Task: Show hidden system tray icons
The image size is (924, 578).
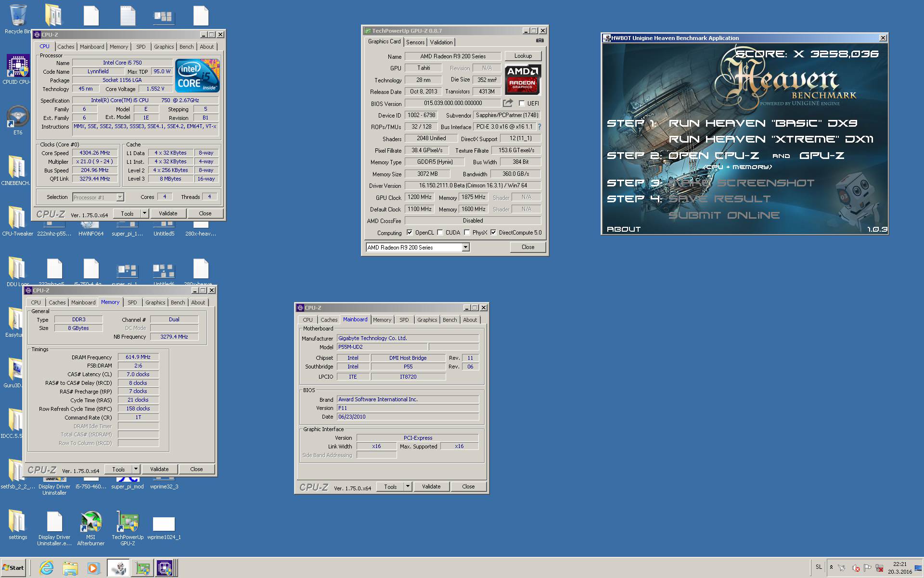Action: pos(831,567)
